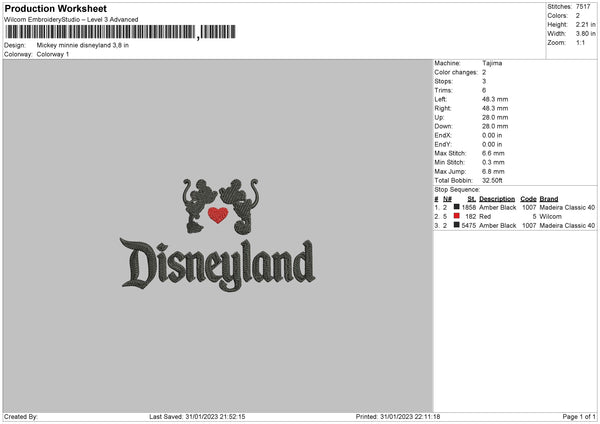Select the 'Red' description in stop 2

pyautogui.click(x=485, y=217)
